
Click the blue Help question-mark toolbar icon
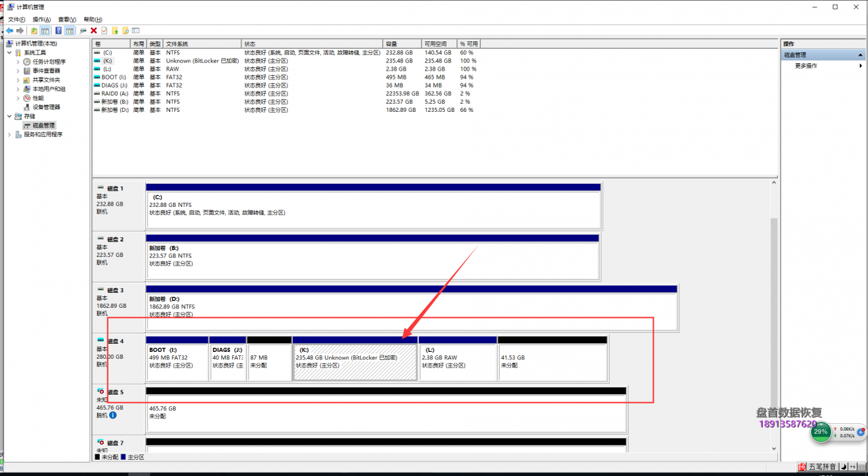[58, 31]
